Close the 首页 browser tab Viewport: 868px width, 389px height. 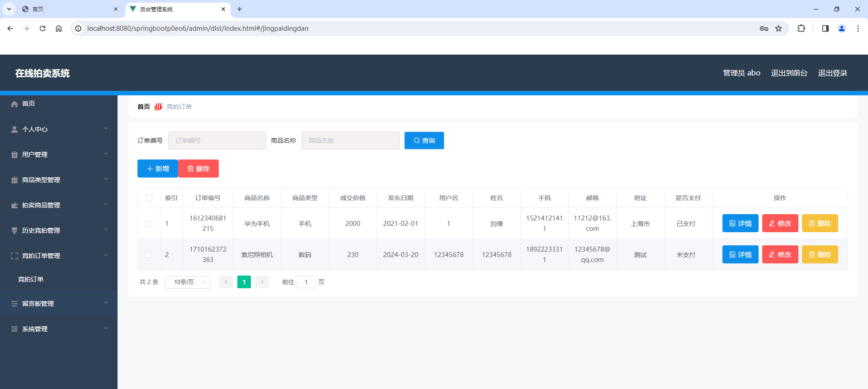click(116, 9)
